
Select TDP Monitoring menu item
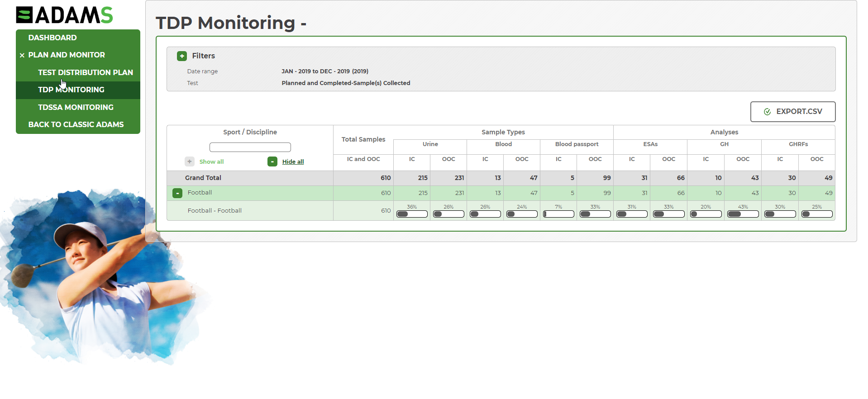71,90
